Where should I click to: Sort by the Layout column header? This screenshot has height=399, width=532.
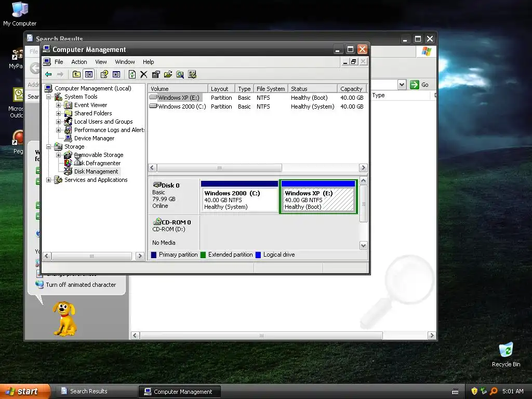tap(221, 88)
